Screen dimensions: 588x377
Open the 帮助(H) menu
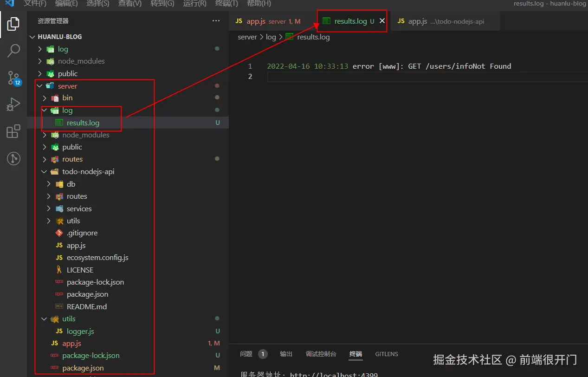click(x=259, y=3)
